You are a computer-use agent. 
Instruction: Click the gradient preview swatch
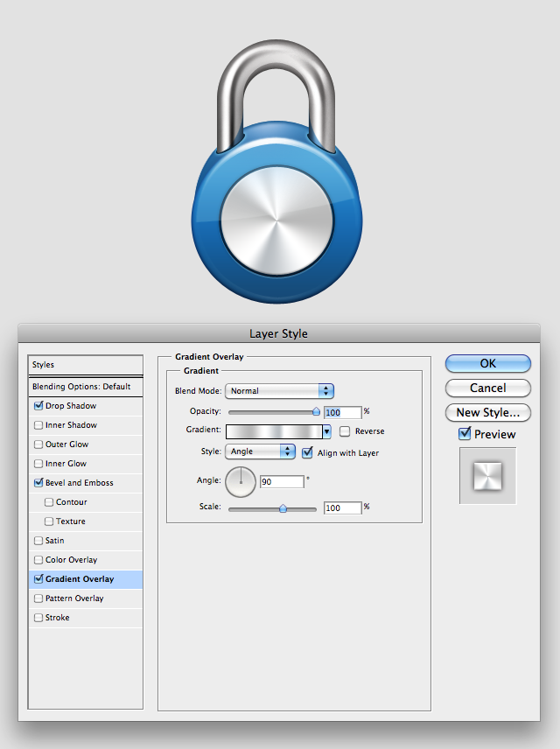tap(274, 432)
